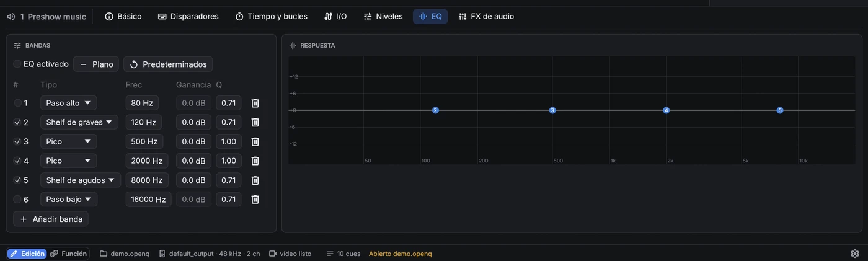The height and width of the screenshot is (261, 868).
Task: Click the Abierto demo.openq status message
Action: click(401, 254)
